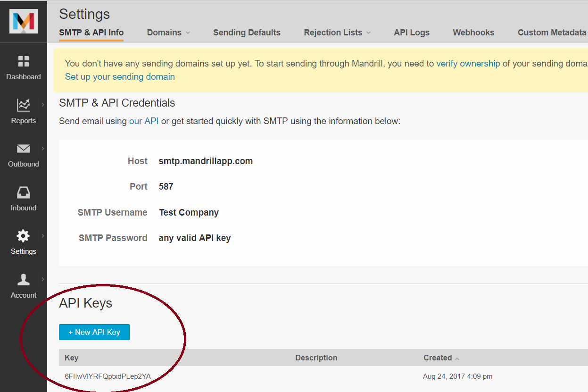The height and width of the screenshot is (392, 588).
Task: Select the API key 6FIlwVlYRFQptxdPLep2YA
Action: tap(108, 376)
